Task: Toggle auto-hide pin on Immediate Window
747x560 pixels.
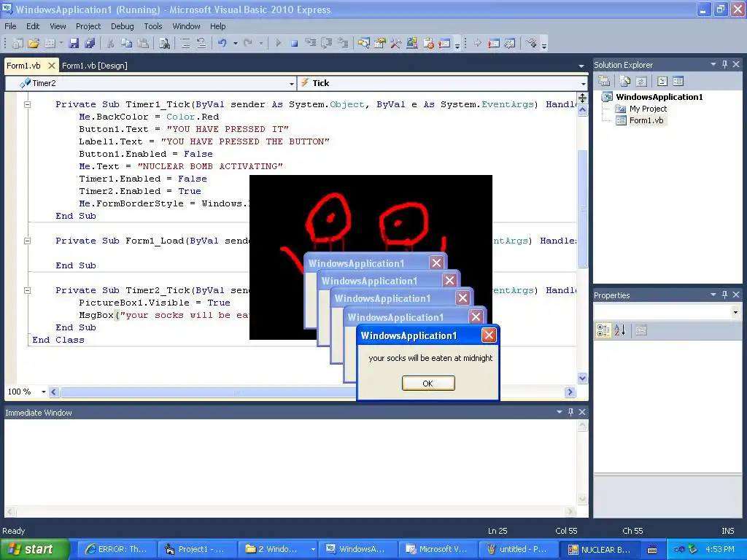Action: pyautogui.click(x=570, y=412)
